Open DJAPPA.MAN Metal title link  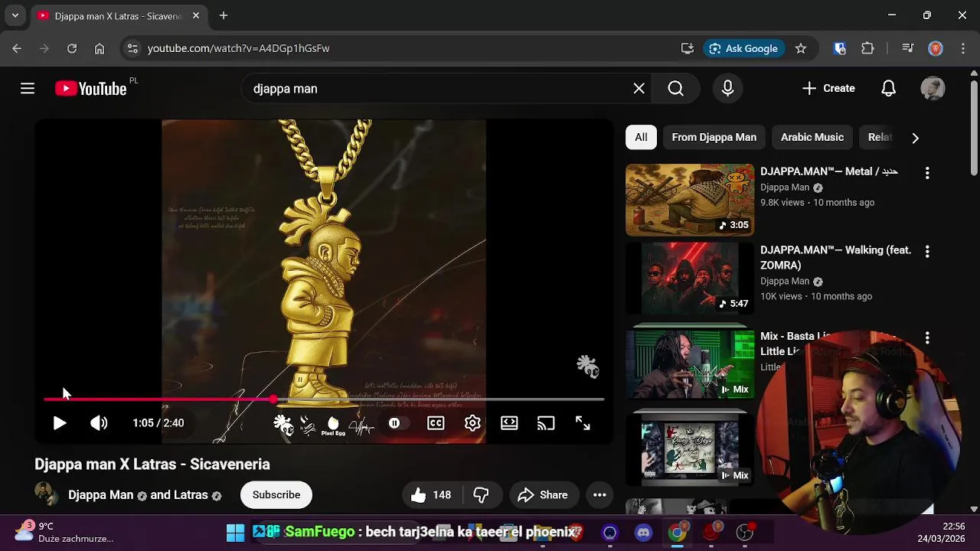(x=828, y=171)
